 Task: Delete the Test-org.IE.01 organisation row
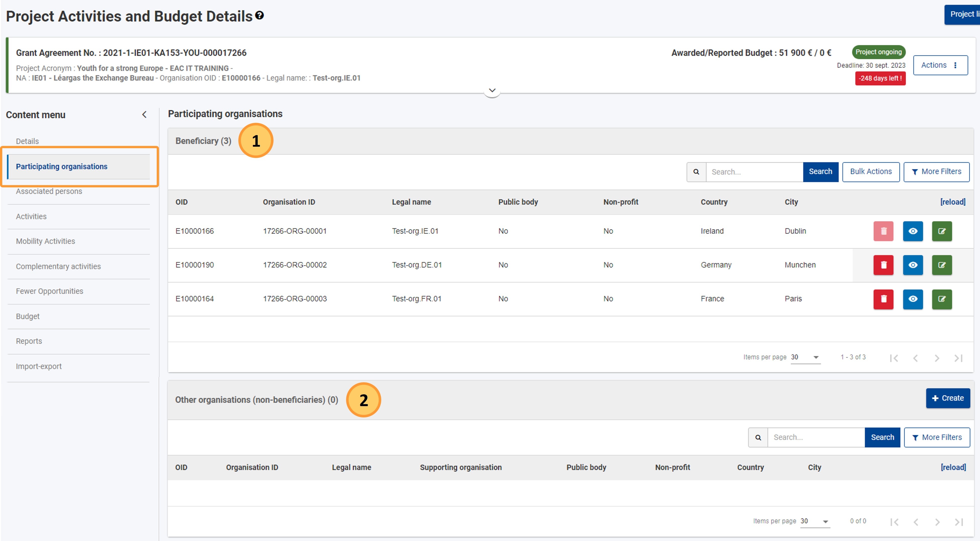(x=883, y=231)
